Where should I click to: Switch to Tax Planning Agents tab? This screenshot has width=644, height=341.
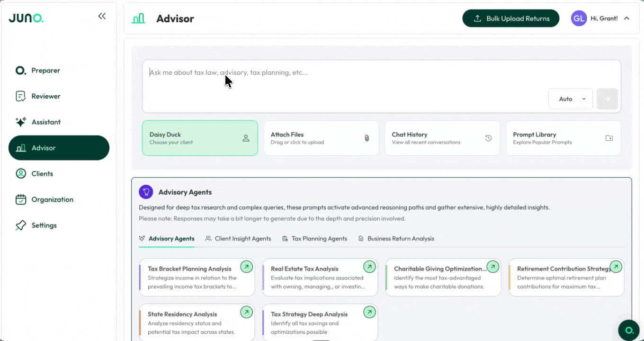(x=314, y=239)
